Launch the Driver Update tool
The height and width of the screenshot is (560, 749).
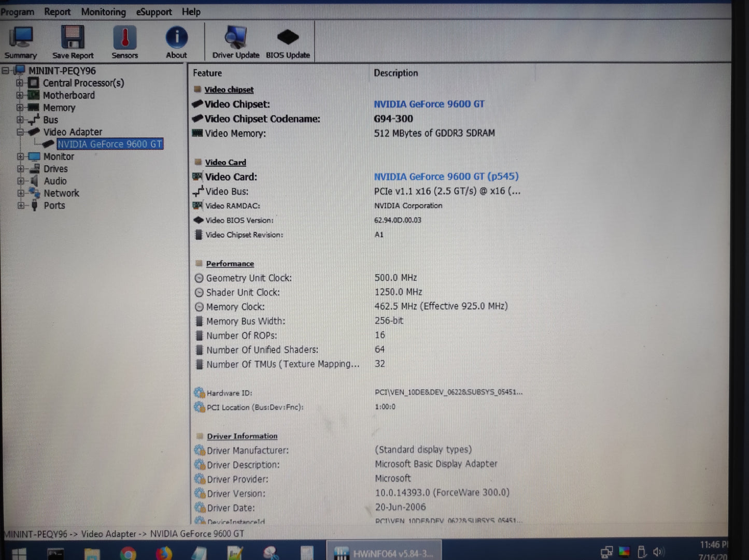pyautogui.click(x=236, y=40)
